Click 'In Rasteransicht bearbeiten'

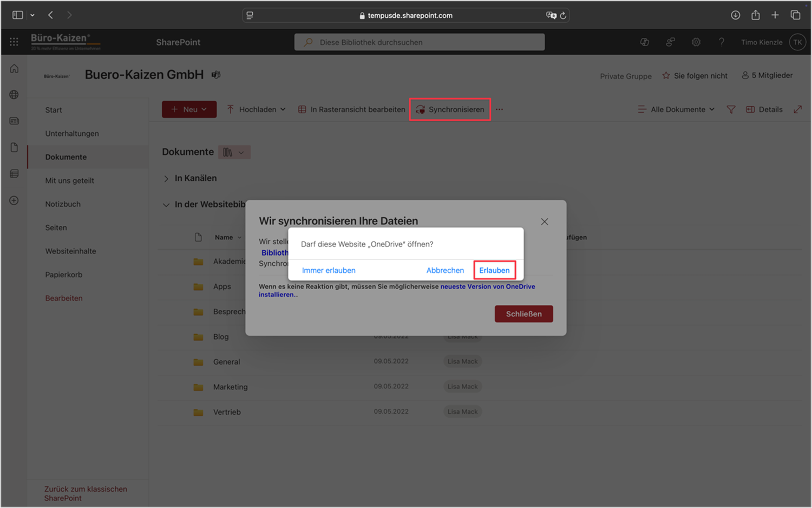click(x=351, y=109)
